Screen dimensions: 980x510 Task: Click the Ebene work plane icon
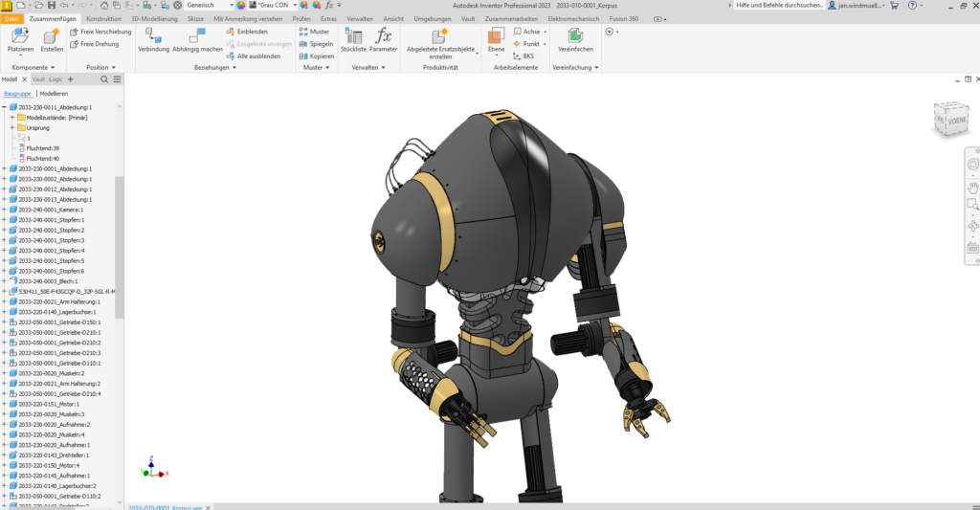(497, 40)
